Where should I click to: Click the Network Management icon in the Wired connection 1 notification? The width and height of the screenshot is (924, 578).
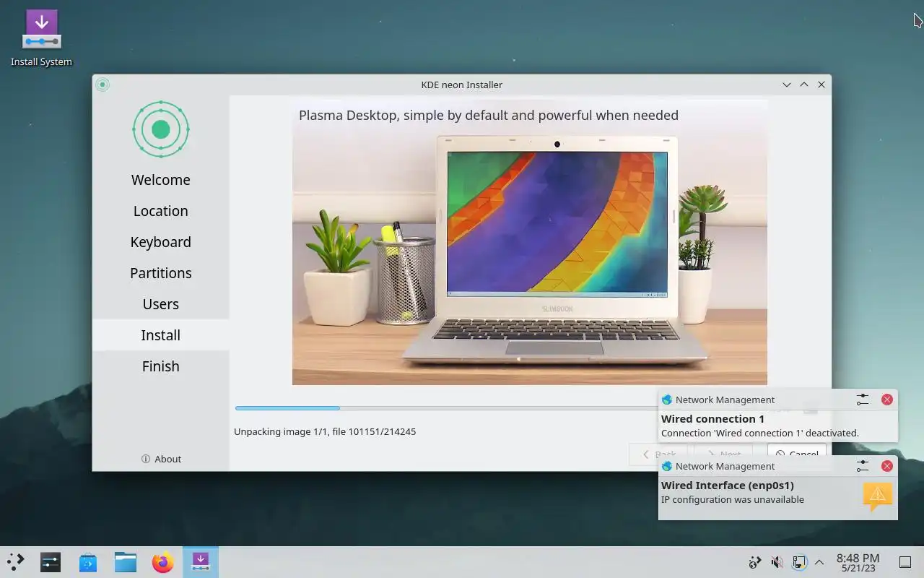click(667, 400)
